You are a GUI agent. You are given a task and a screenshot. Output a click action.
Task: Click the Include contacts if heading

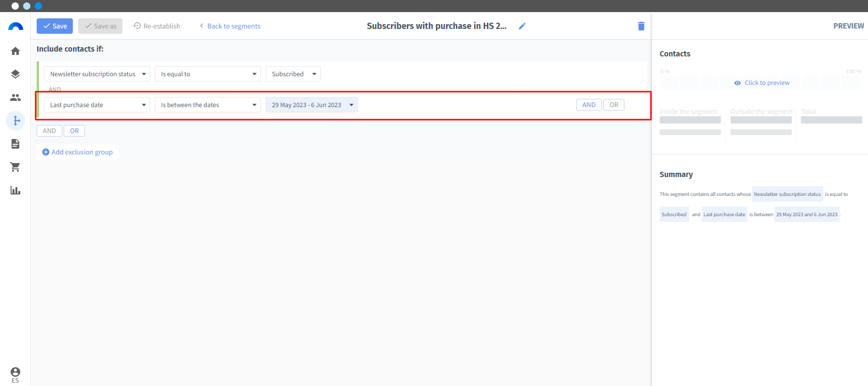[70, 49]
